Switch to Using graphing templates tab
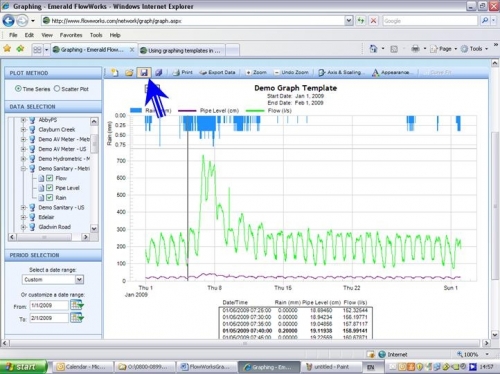The image size is (500, 374). (x=182, y=50)
